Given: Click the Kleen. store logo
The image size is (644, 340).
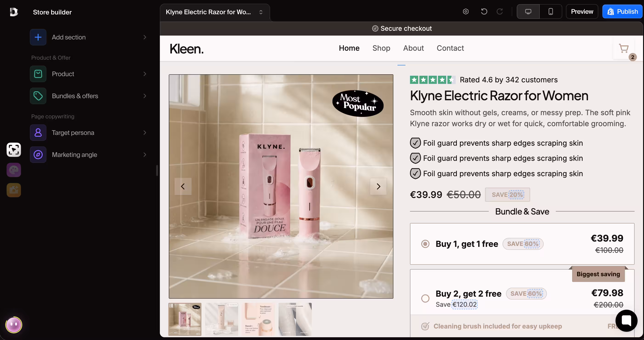Looking at the screenshot, I should 186,49.
